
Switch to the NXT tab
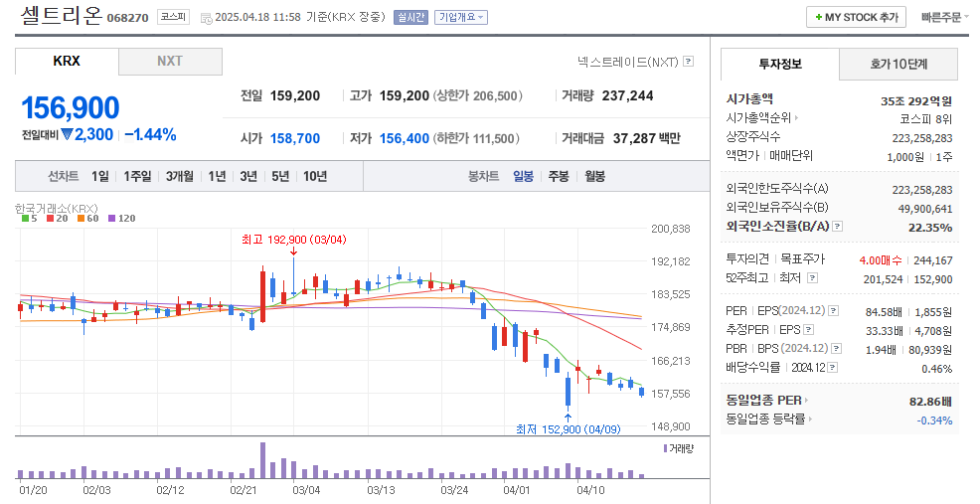click(x=170, y=62)
